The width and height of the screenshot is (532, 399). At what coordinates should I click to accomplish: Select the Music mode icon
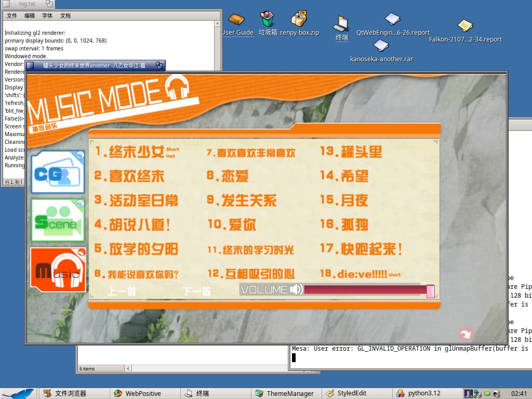coord(58,270)
